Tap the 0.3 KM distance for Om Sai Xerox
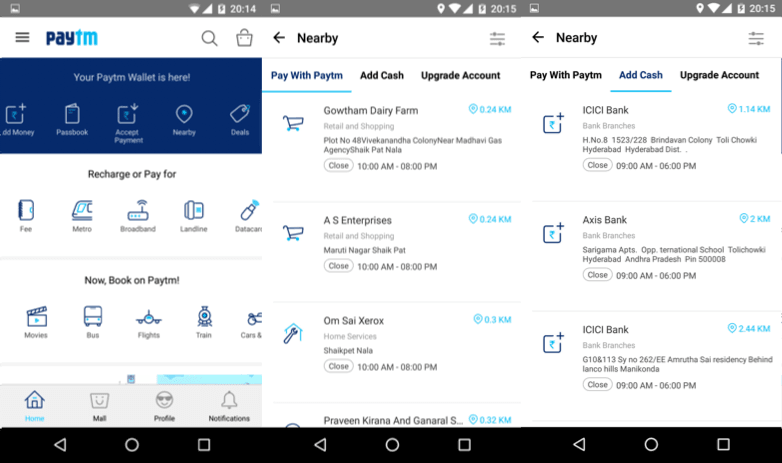The width and height of the screenshot is (782, 463). click(x=492, y=319)
